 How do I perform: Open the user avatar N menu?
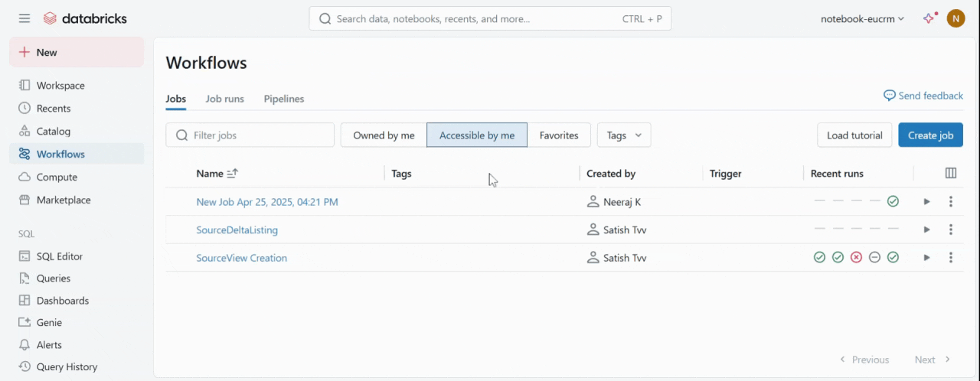955,18
